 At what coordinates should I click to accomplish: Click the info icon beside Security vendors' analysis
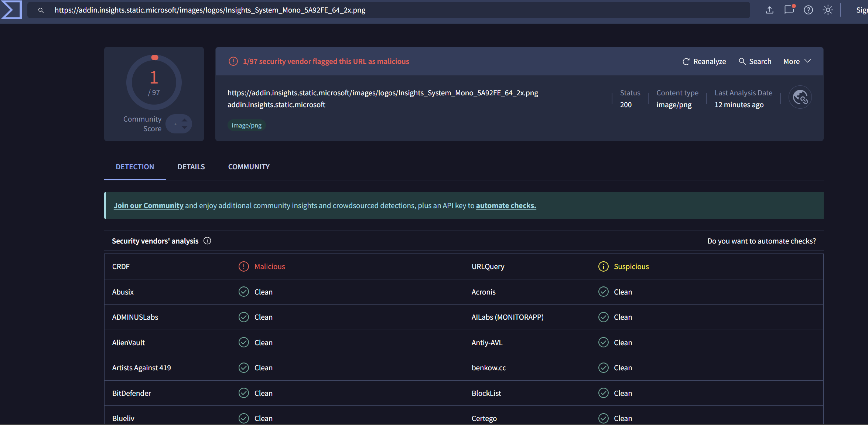(x=207, y=241)
